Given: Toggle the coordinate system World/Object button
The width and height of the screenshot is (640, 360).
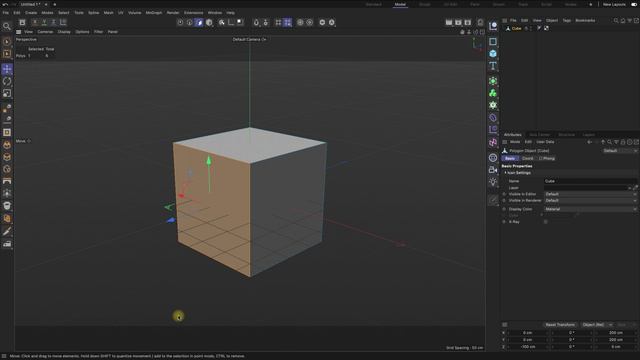Looking at the screenshot, I should tap(63, 22).
